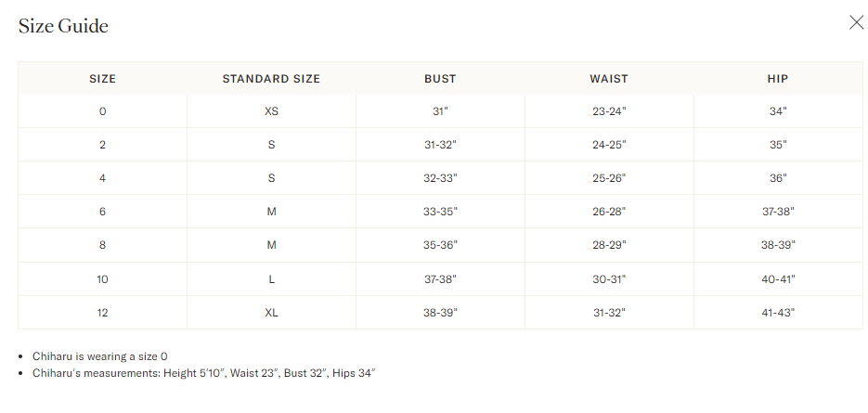Screen dimensions: 868x413
Task: Click the 23-24" waist measurement
Action: click(x=609, y=111)
